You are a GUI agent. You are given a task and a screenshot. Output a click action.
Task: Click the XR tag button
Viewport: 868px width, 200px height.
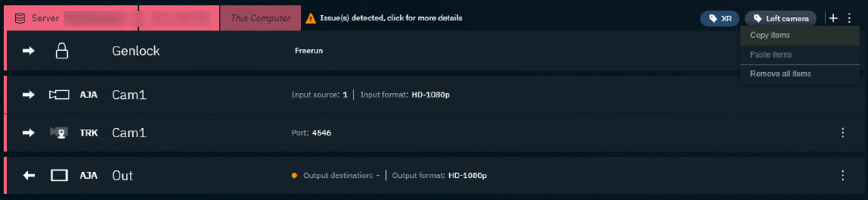click(720, 19)
